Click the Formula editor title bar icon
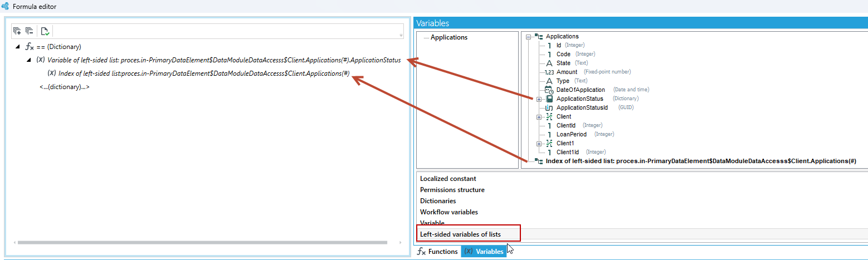This screenshot has width=868, height=260. pyautogui.click(x=5, y=6)
